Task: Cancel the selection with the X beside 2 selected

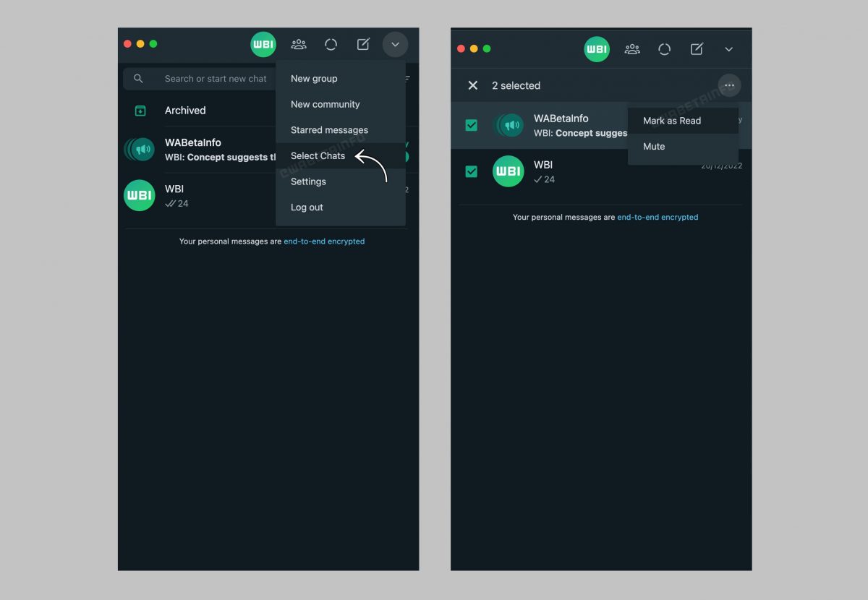Action: click(473, 85)
